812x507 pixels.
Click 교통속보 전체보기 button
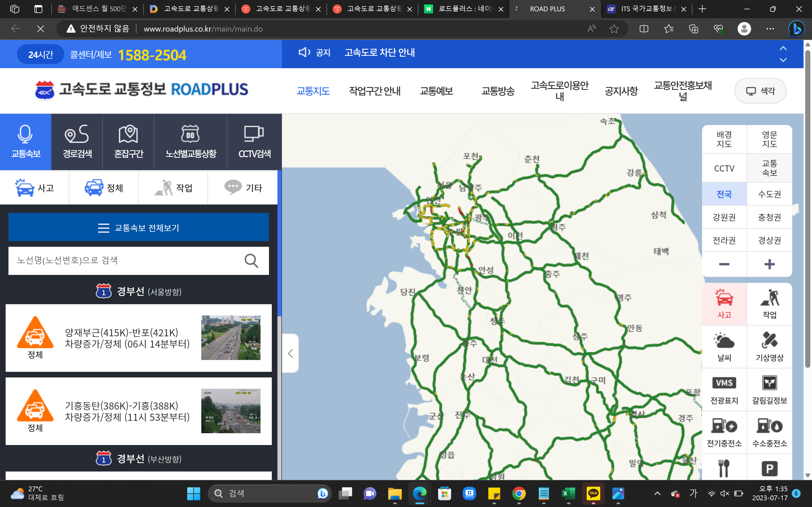pyautogui.click(x=139, y=228)
